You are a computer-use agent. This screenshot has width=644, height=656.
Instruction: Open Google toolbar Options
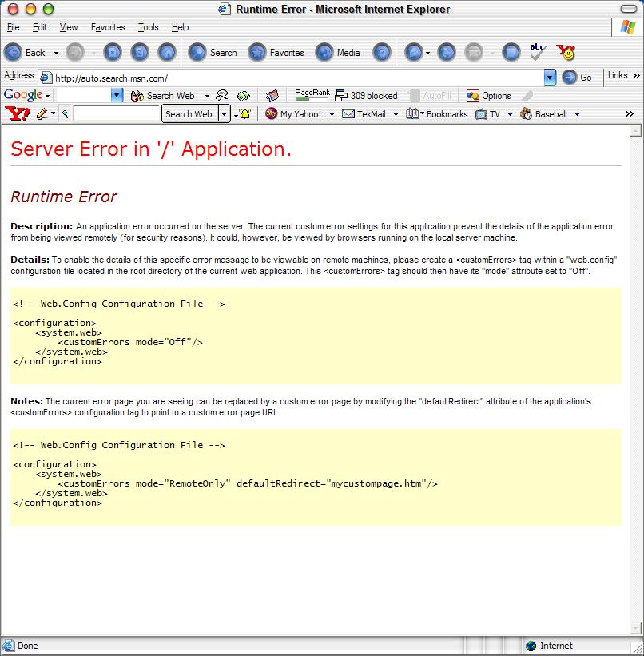click(x=489, y=96)
